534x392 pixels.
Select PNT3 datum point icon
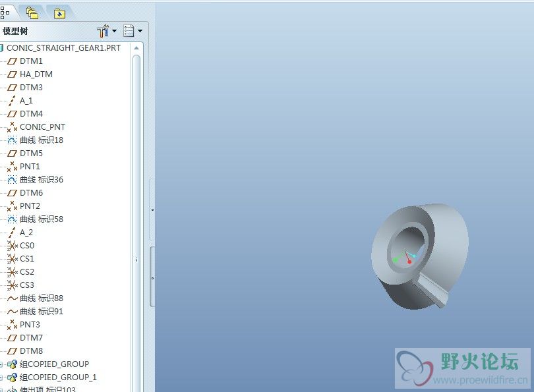pyautogui.click(x=13, y=325)
